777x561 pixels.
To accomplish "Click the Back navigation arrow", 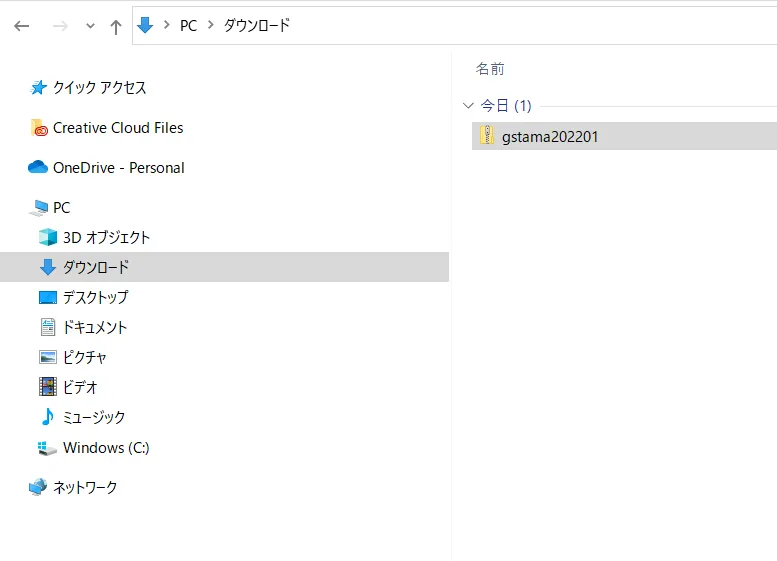I will click(22, 26).
